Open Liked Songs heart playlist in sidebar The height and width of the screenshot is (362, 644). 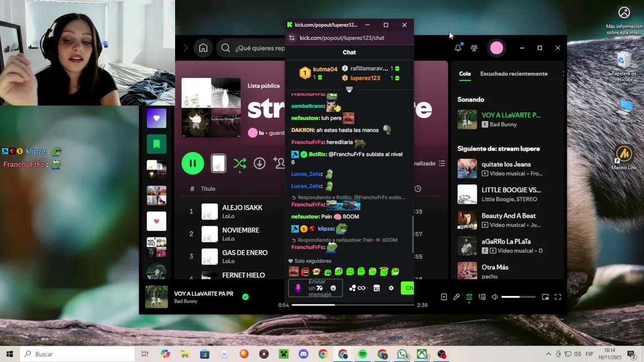[x=156, y=118]
